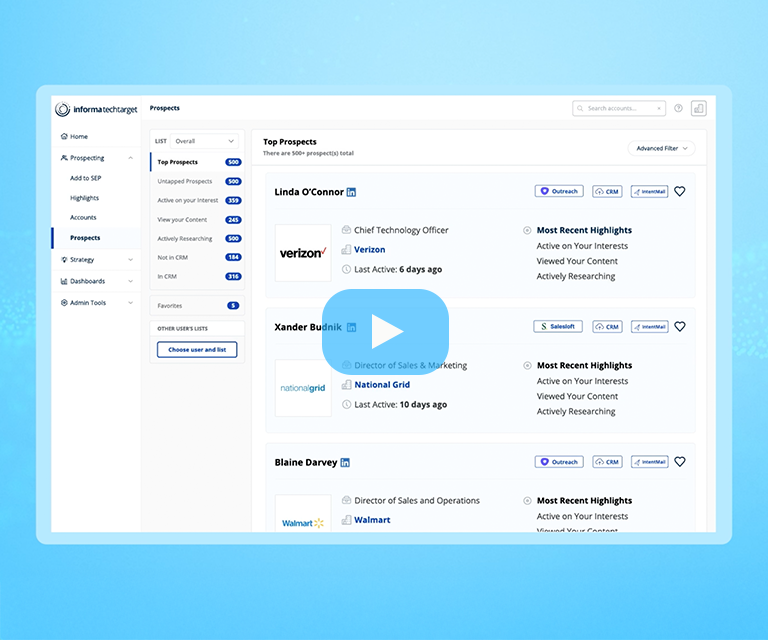Send Linda O'Connor to CRM
768x640 pixels.
(x=607, y=191)
